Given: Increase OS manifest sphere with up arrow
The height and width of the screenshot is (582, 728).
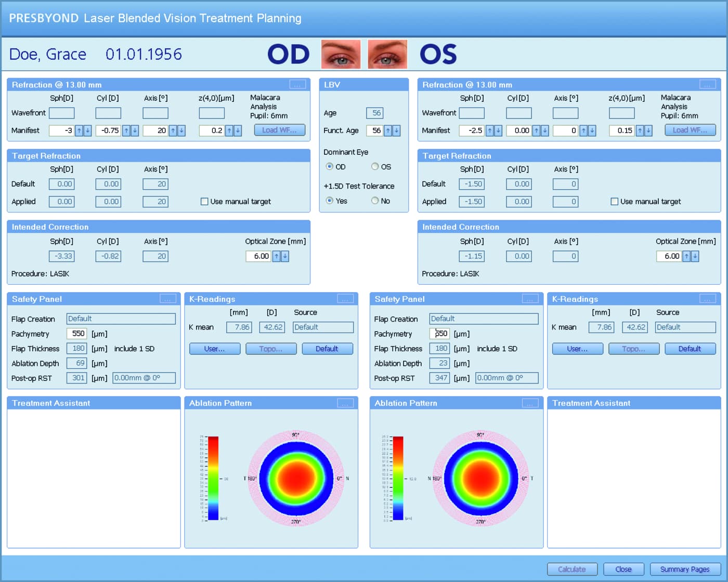Looking at the screenshot, I should (489, 130).
